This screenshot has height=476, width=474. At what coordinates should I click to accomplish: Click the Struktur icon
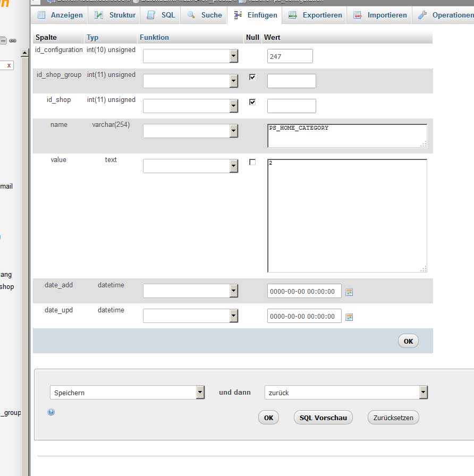pos(99,15)
